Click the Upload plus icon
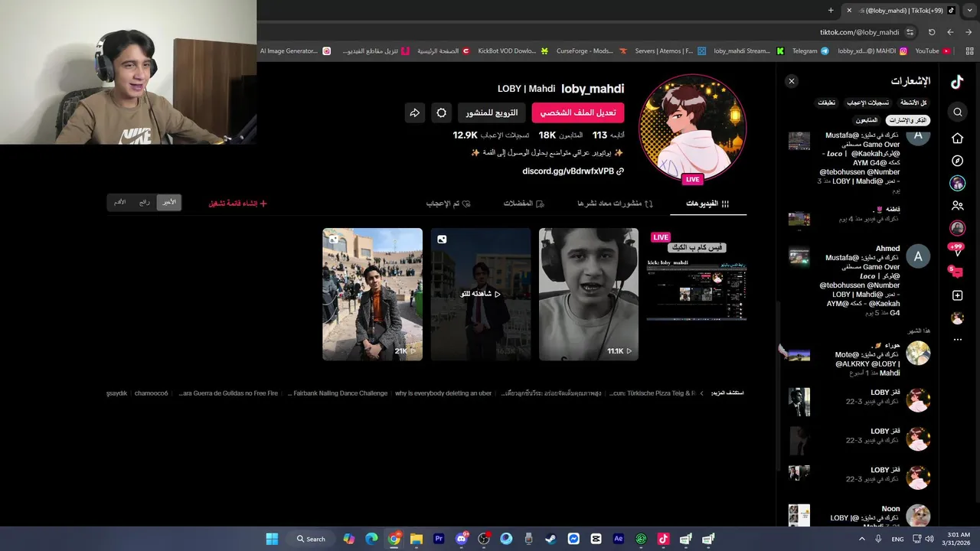Image resolution: width=980 pixels, height=551 pixels. coord(957,295)
